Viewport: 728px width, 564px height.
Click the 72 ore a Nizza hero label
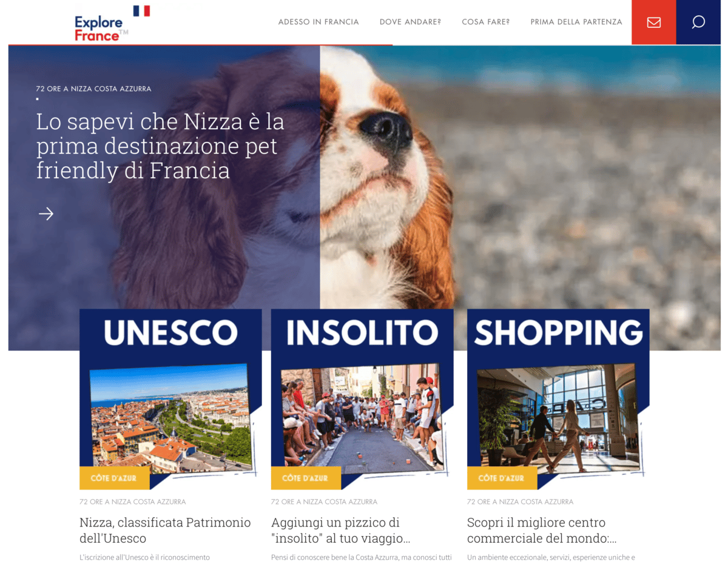[x=93, y=89]
